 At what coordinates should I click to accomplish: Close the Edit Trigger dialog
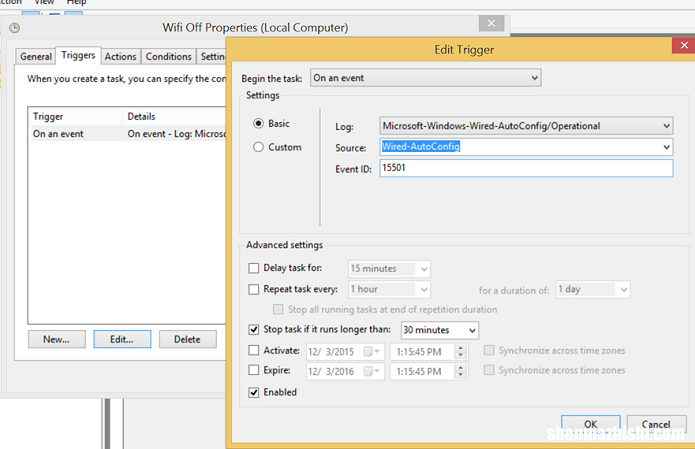pos(683,45)
